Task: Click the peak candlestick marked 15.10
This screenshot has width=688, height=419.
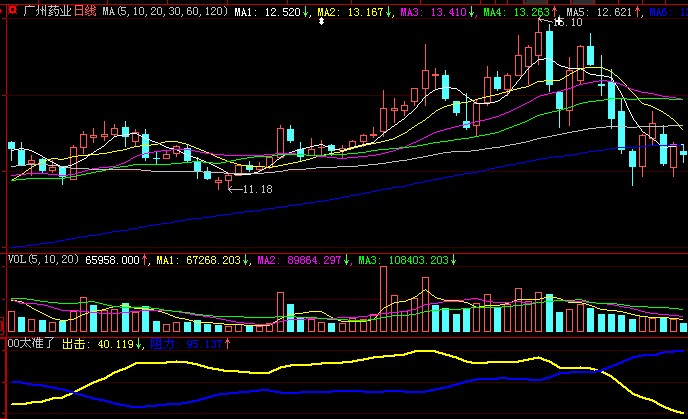Action: pyautogui.click(x=539, y=43)
